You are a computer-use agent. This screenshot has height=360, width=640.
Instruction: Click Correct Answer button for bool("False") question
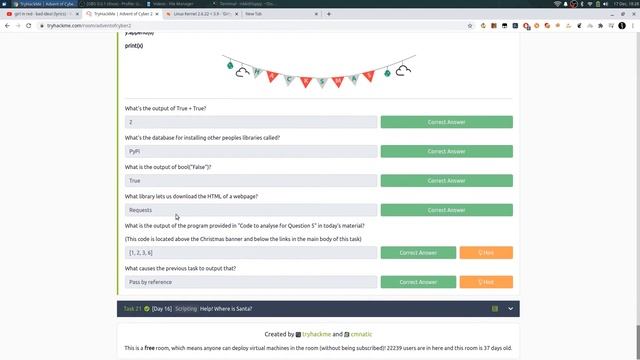[447, 181]
